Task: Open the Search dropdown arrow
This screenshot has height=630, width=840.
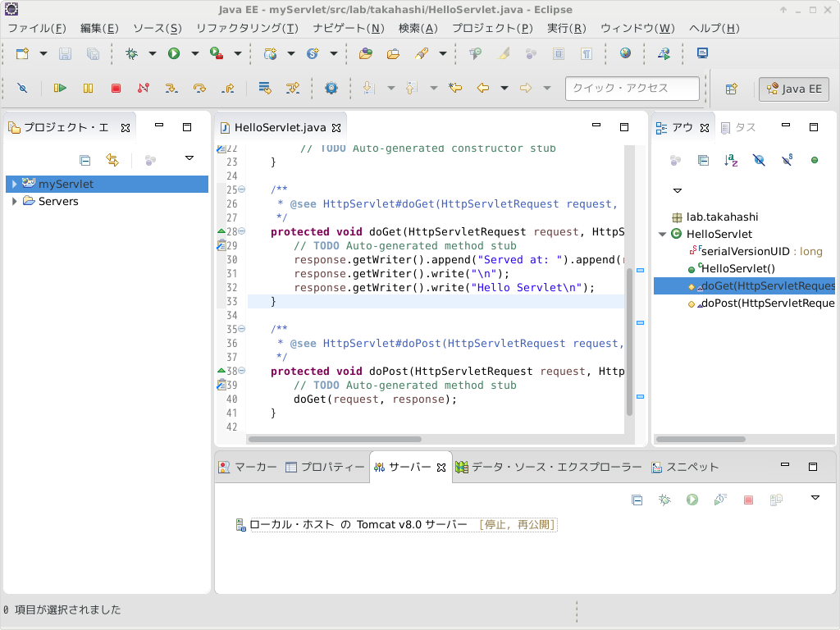Action: (442, 53)
